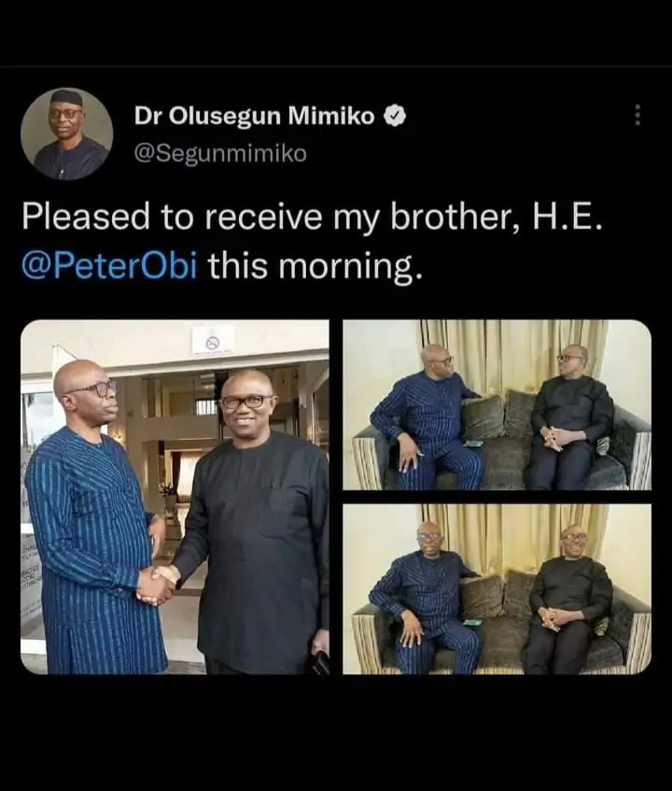Screen dimensions: 672x791
Task: Open the @PeterObi mention link
Action: pos(110,267)
